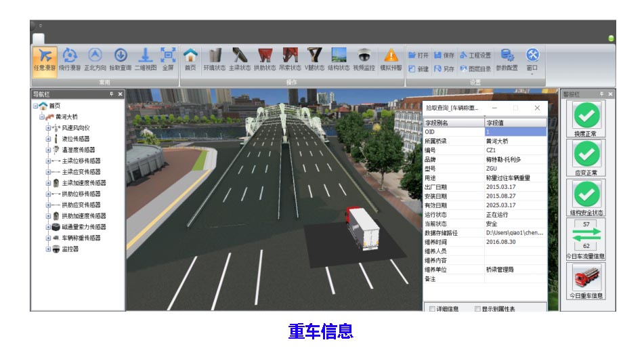Screen dimensions: 644x357
Task: Open 模拟预警 simulated warning icon
Action: 391,58
